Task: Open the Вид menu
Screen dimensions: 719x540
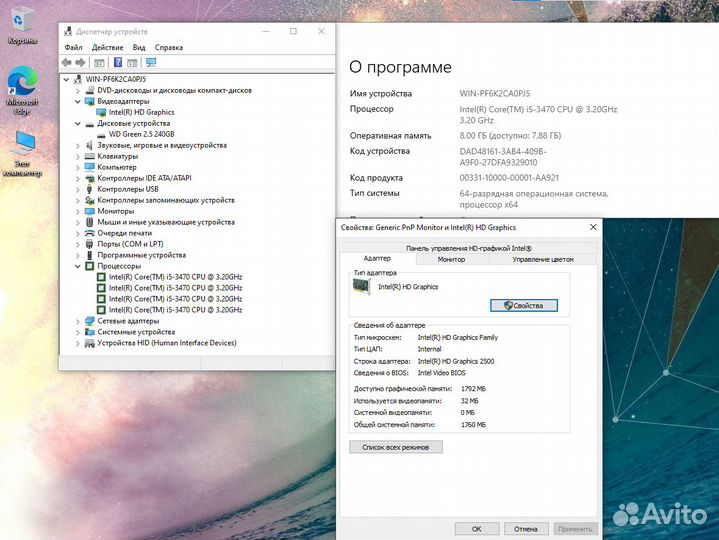Action: tap(139, 47)
